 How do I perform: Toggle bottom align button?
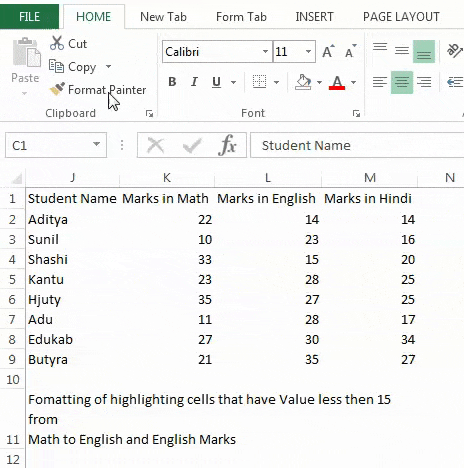(424, 51)
